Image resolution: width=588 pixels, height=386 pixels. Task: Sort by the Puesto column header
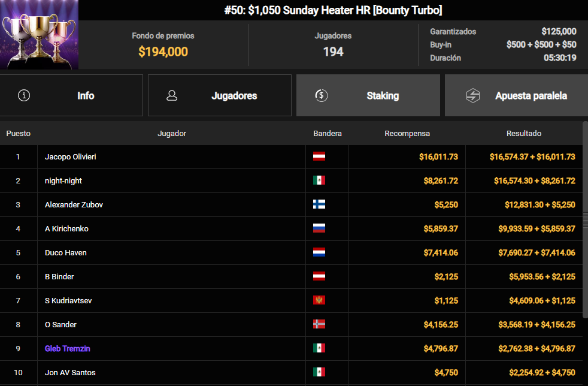pyautogui.click(x=19, y=133)
